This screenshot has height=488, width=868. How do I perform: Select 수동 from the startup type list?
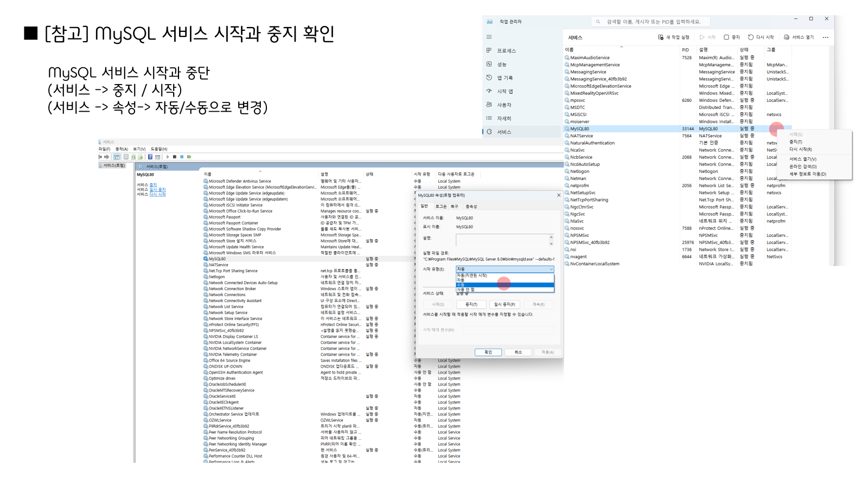coord(505,285)
